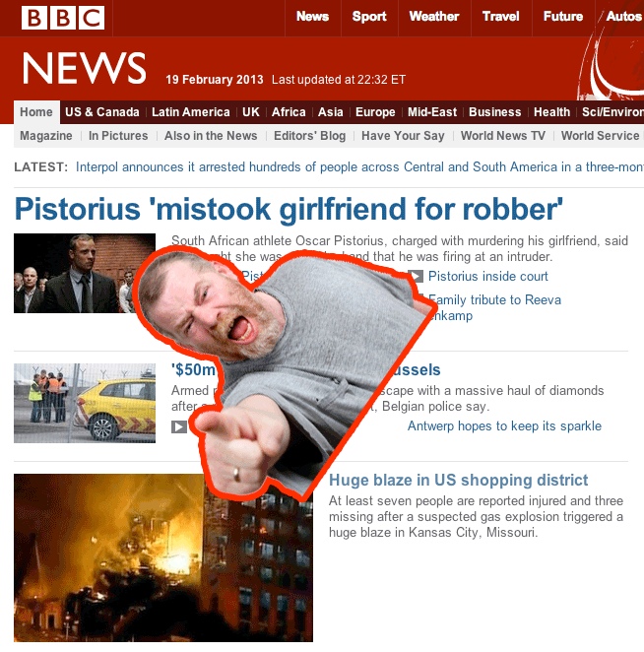The width and height of the screenshot is (644, 652).
Task: Click the yellow airport vehicle thumbnail
Action: pos(85,404)
